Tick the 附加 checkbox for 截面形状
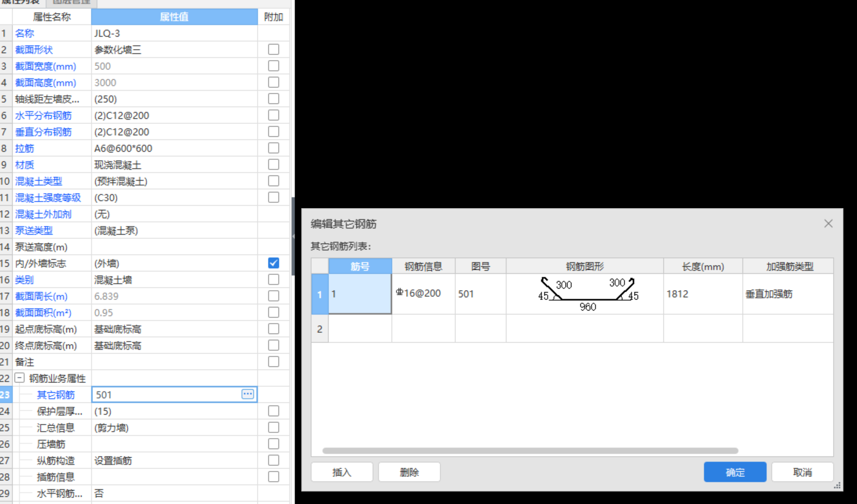Image resolution: width=857 pixels, height=504 pixels. pyautogui.click(x=273, y=50)
